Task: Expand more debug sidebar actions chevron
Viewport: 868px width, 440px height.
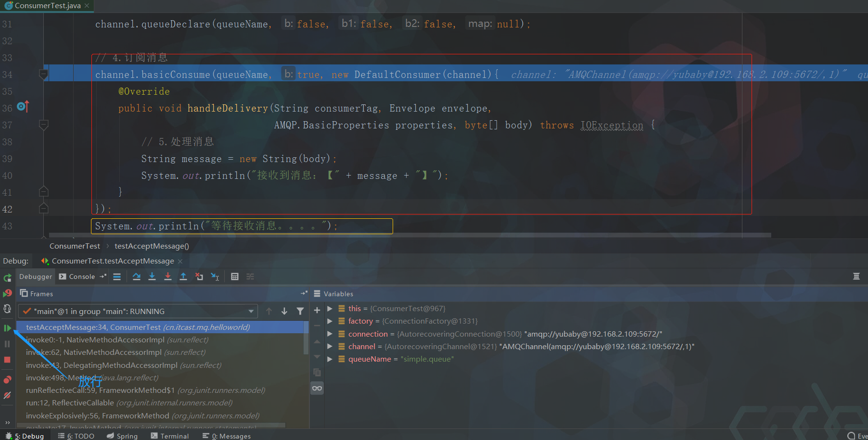Action: 7,423
